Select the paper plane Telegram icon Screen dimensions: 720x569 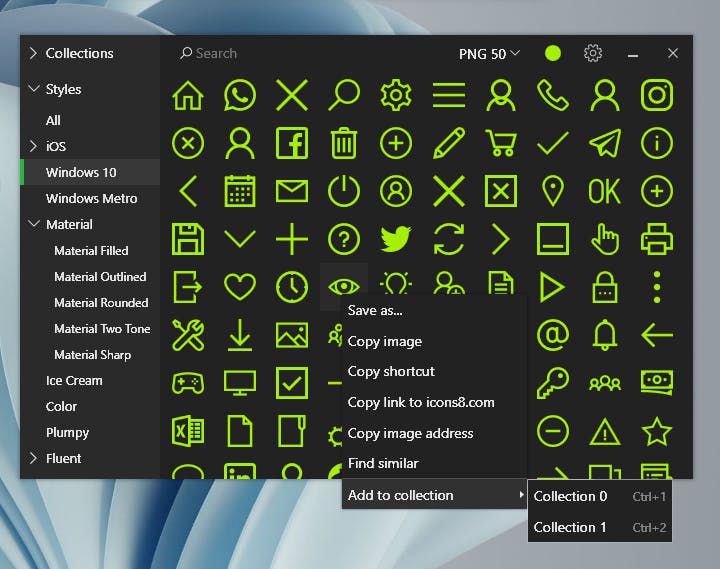click(605, 143)
